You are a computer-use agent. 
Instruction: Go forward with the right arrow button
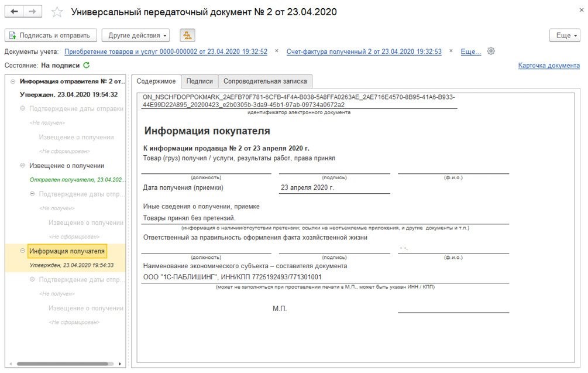click(33, 12)
